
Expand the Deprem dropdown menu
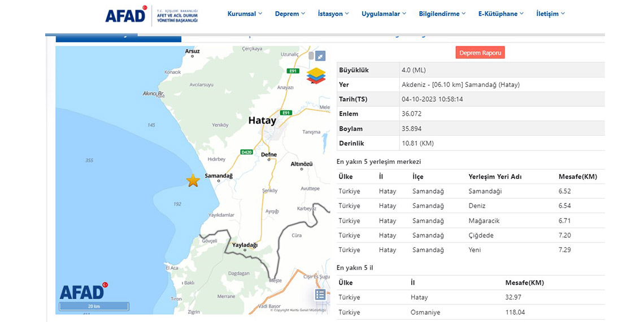pyautogui.click(x=290, y=14)
